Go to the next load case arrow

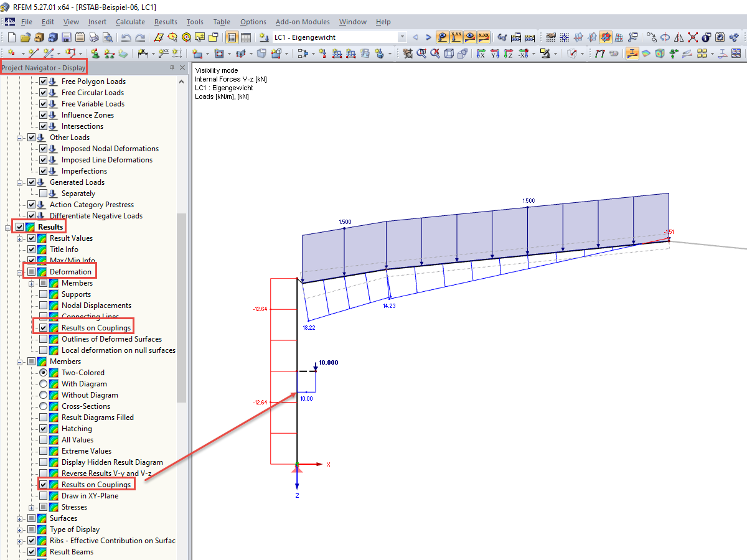pos(428,37)
